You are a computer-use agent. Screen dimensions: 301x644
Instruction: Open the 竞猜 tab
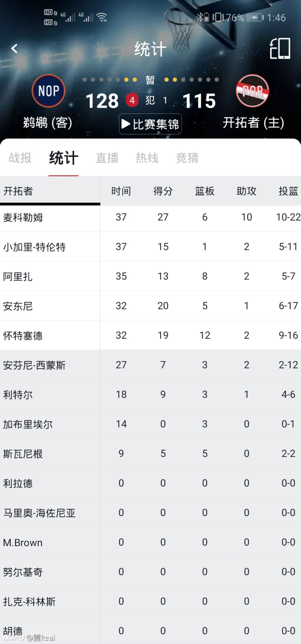click(187, 158)
